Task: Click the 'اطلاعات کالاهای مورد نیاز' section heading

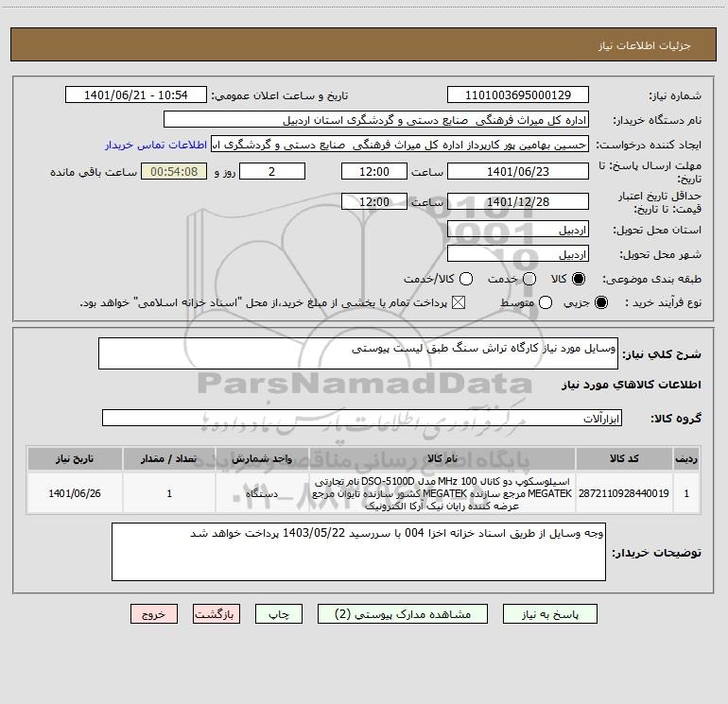Action: (632, 385)
